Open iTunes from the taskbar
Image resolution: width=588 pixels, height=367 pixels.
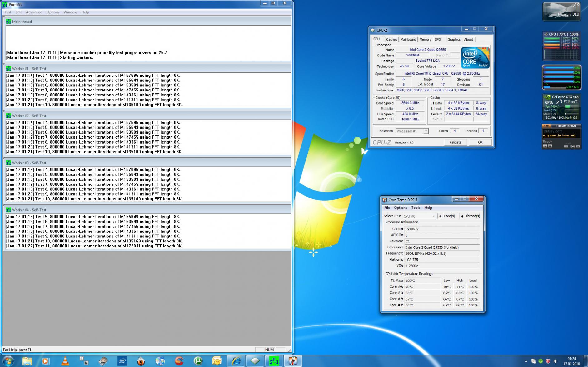point(160,361)
